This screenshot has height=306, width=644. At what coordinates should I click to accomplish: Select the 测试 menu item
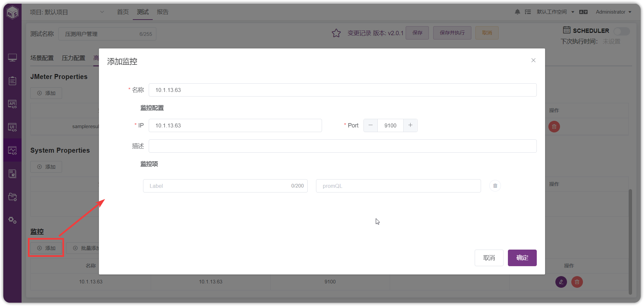pyautogui.click(x=143, y=12)
